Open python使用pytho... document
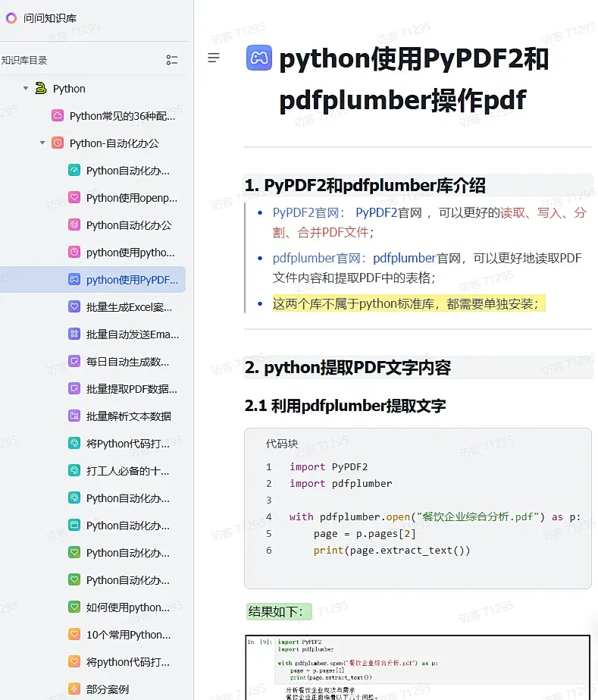 [130, 253]
